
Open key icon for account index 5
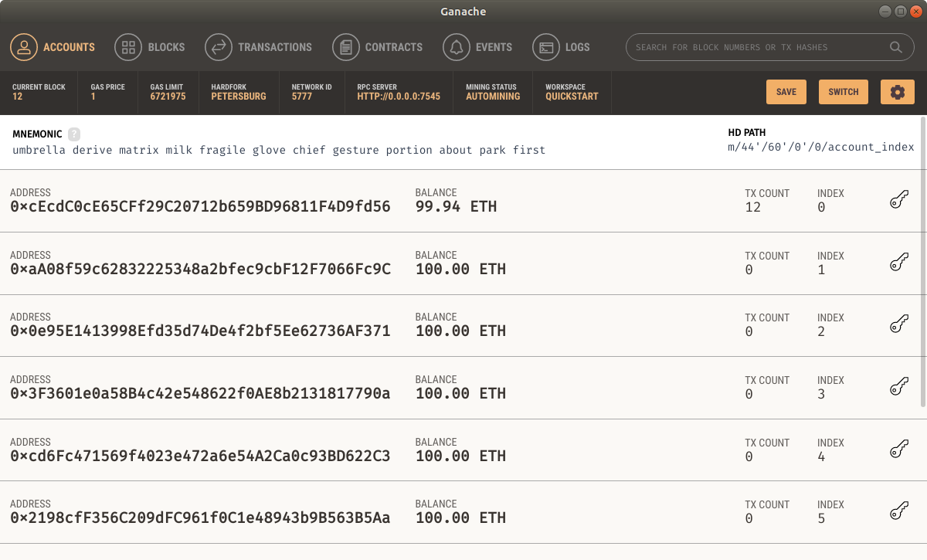(x=898, y=511)
